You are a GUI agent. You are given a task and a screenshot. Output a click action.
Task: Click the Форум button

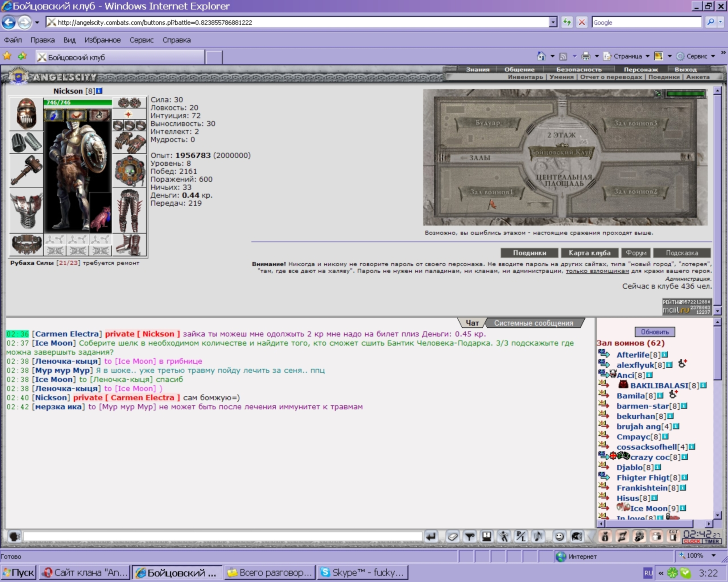click(x=636, y=253)
